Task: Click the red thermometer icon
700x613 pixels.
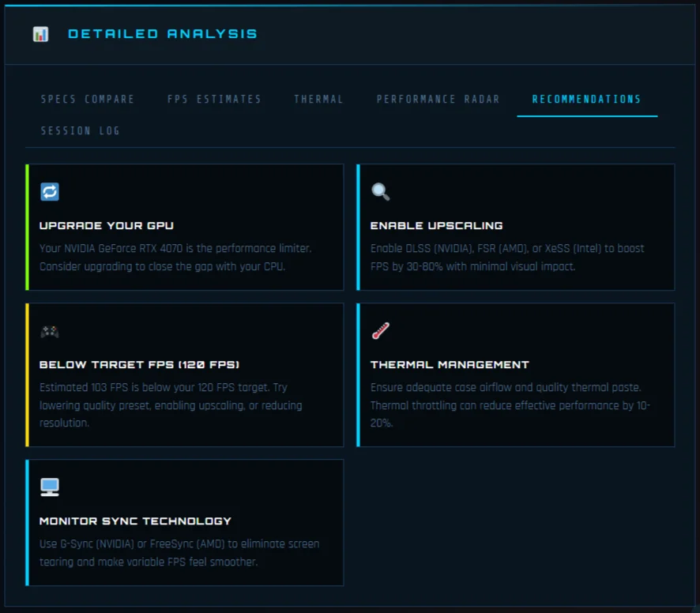Action: click(x=381, y=331)
